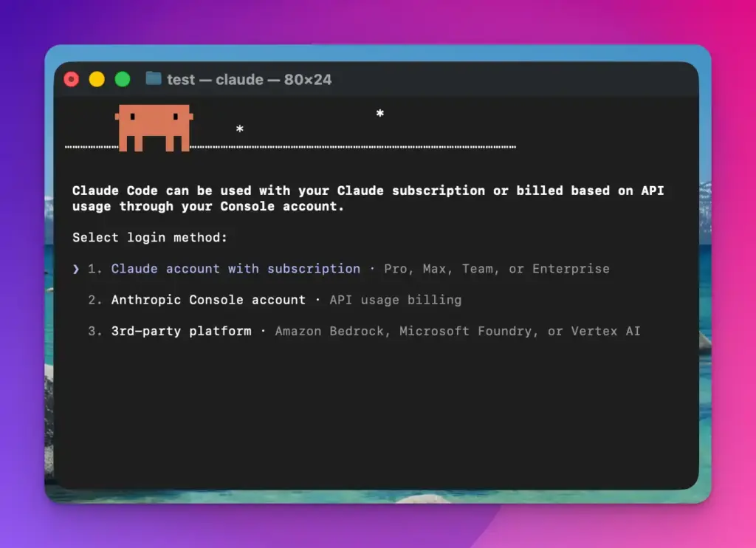This screenshot has height=548, width=756.
Task: Click the "test — claude — 80×24" window title
Action: click(249, 80)
